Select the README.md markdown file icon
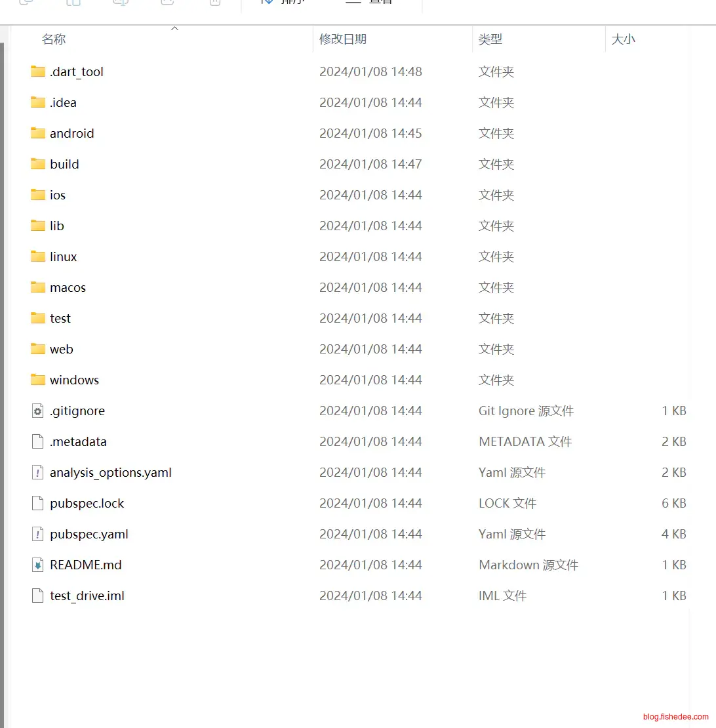 (x=37, y=565)
